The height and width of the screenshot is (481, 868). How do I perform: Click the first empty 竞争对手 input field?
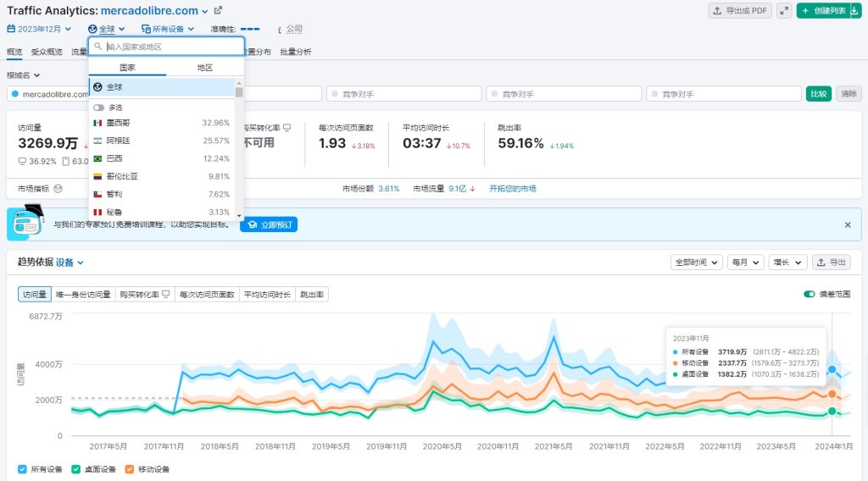click(404, 94)
